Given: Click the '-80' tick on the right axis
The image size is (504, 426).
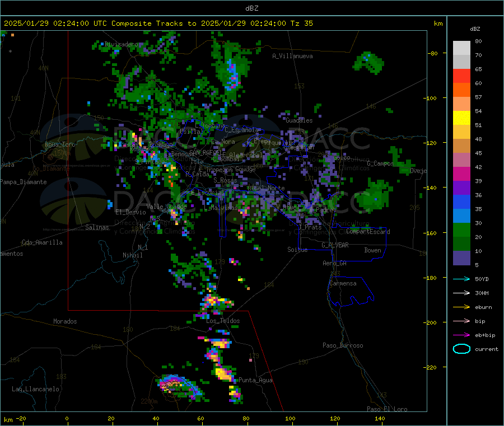Looking at the screenshot, I should coord(433,53).
